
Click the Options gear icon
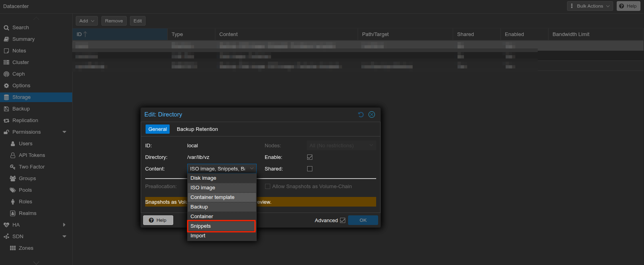6,86
